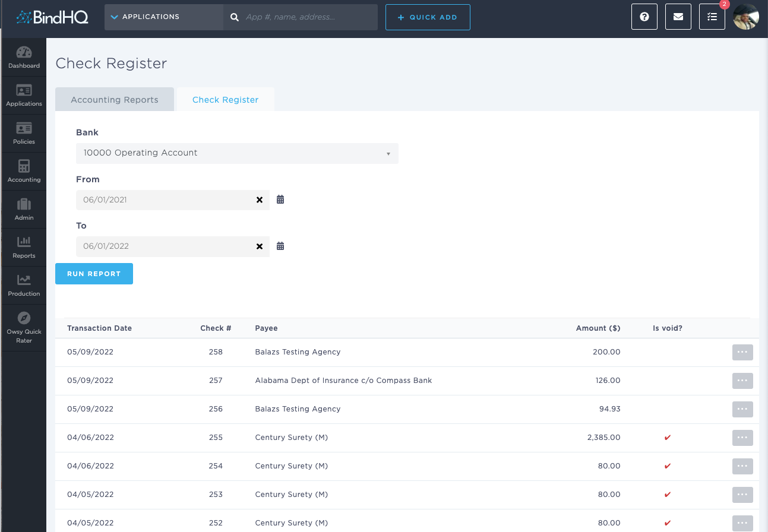The image size is (768, 532).
Task: Click the search magnifier icon
Action: [x=234, y=17]
